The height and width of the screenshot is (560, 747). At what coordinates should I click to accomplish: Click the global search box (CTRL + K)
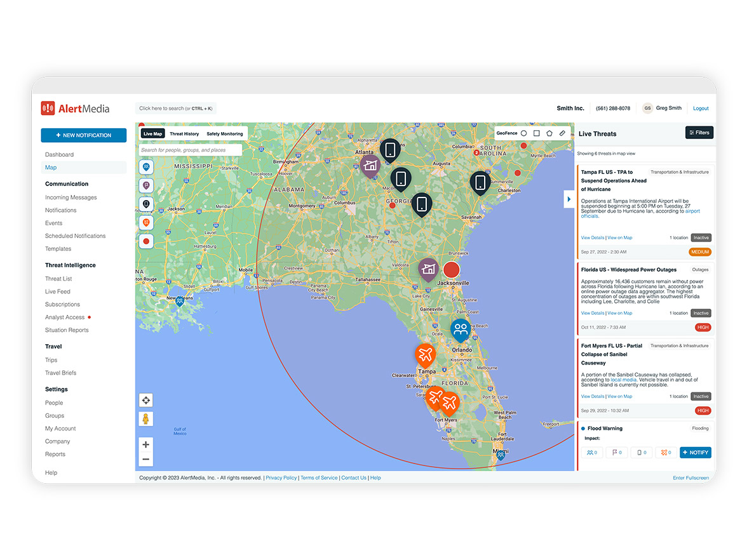click(x=176, y=109)
